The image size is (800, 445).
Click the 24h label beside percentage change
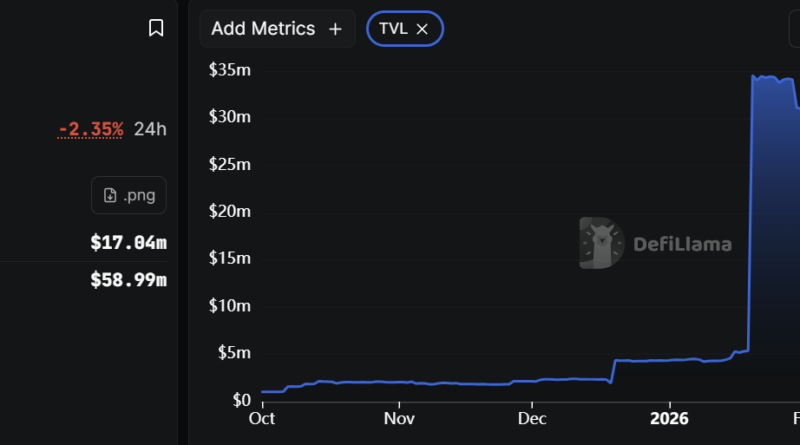point(150,129)
